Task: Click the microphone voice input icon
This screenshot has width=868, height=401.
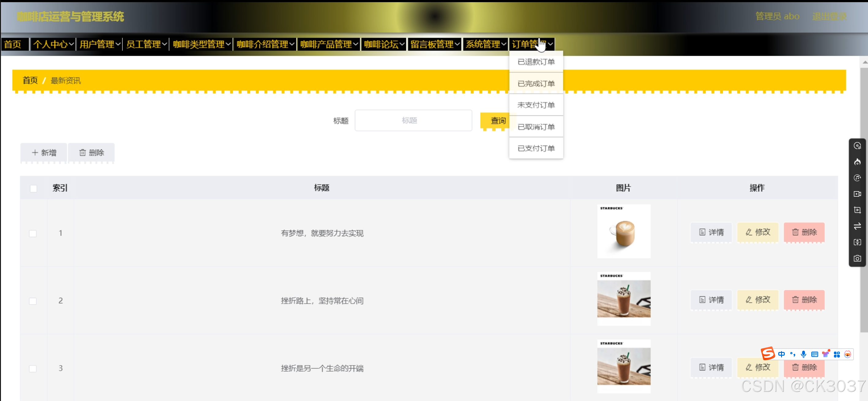Action: (x=804, y=354)
